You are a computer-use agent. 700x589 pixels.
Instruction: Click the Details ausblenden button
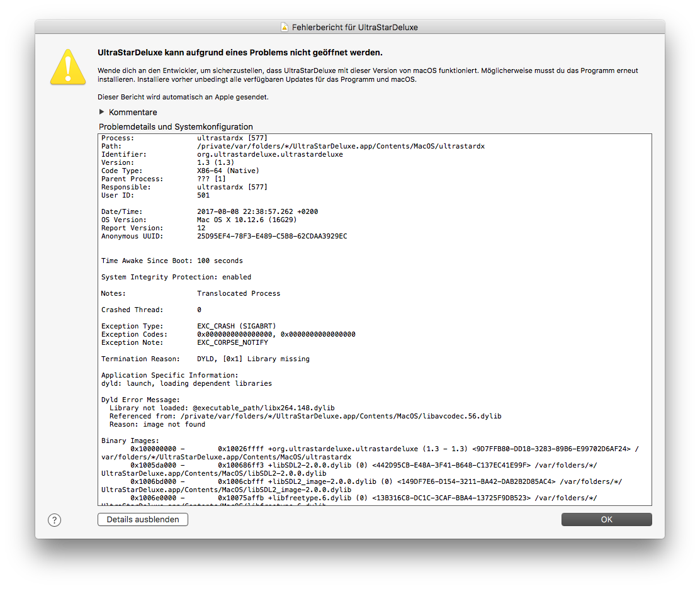point(143,519)
